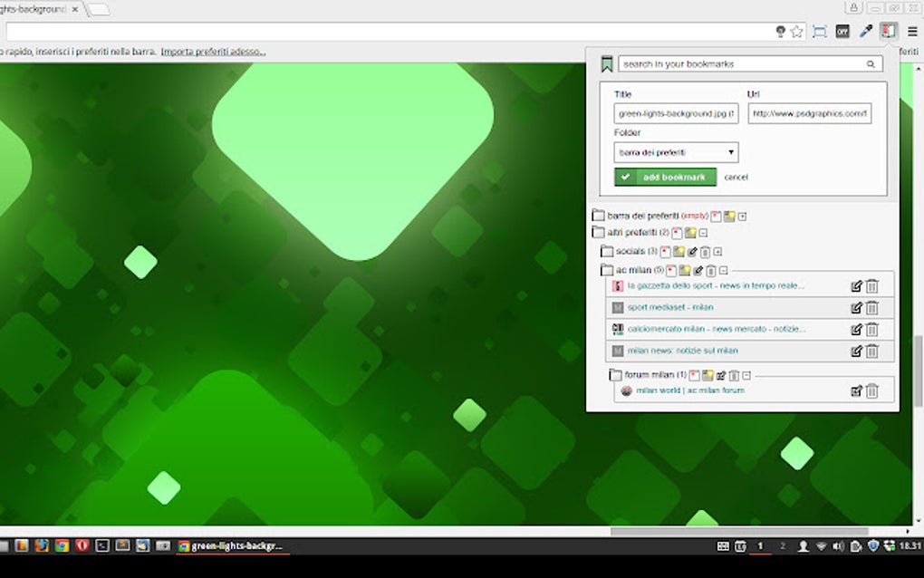
Task: Toggle the OFF extension button in the toolbar
Action: coord(842,30)
